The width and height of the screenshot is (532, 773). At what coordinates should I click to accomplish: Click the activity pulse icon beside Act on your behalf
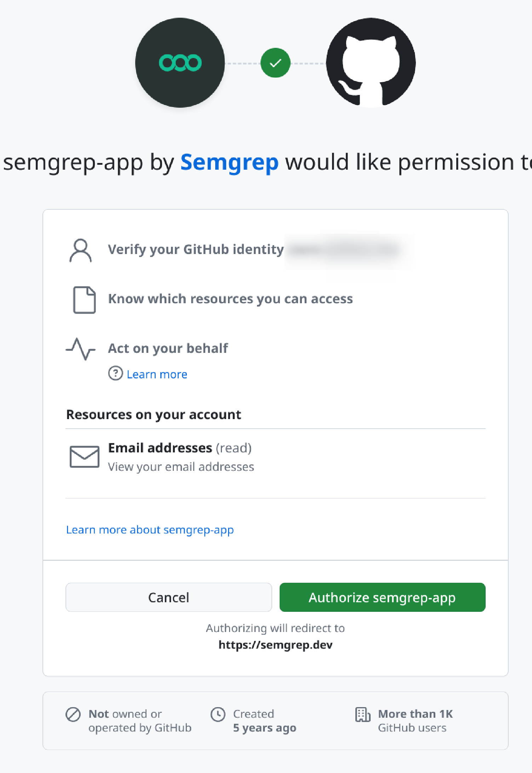point(80,349)
